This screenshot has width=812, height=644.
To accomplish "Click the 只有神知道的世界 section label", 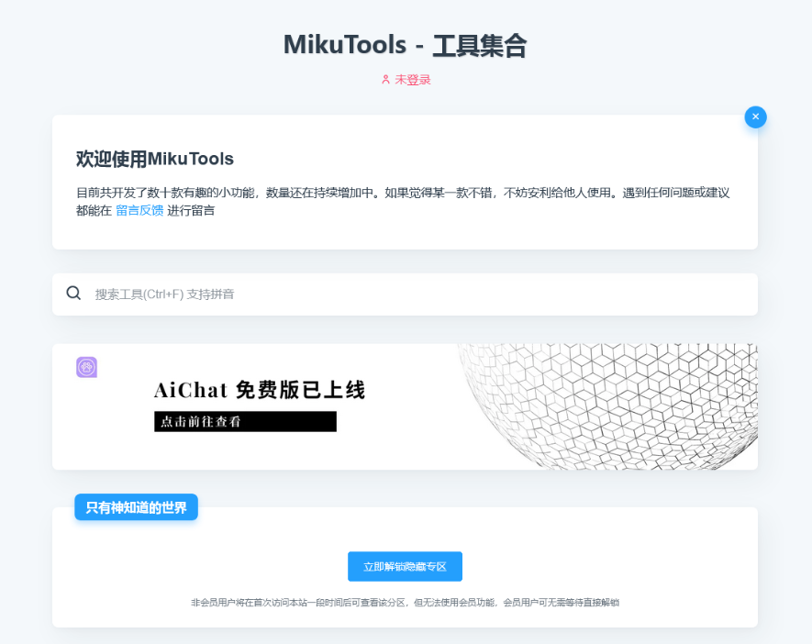I will [136, 507].
